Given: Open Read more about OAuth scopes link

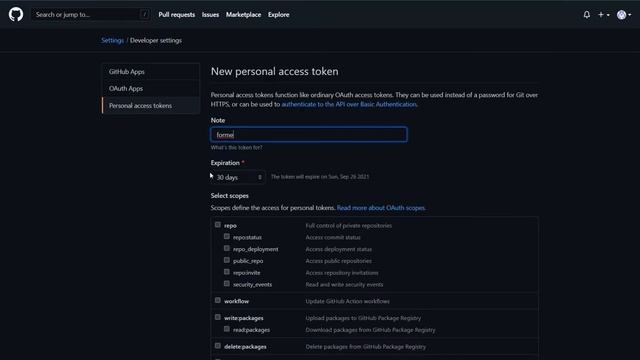Looking at the screenshot, I should click(381, 208).
